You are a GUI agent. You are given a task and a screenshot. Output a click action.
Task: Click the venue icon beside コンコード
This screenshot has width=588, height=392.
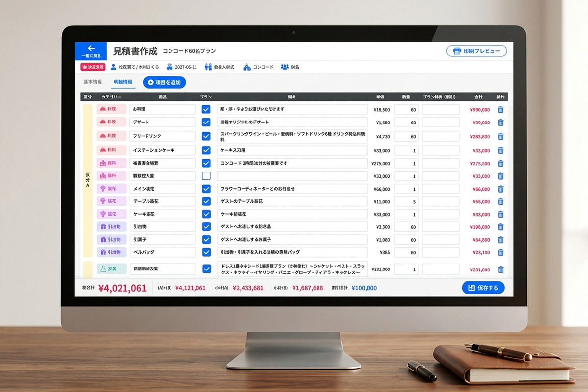(x=247, y=67)
